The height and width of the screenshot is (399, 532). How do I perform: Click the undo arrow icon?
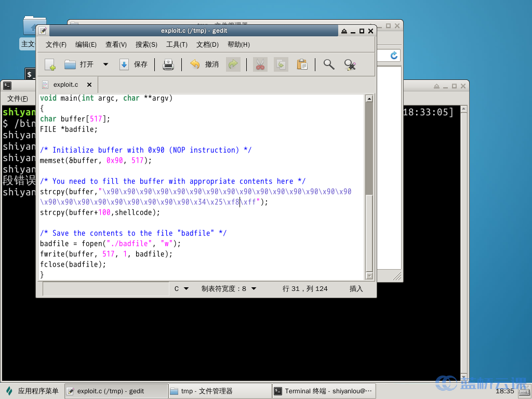(x=195, y=64)
